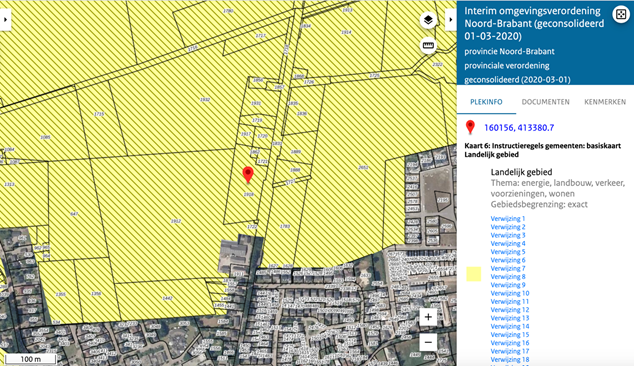Click the yellow Landelijk gebied legend swatch
634x366 pixels.
pyautogui.click(x=473, y=274)
